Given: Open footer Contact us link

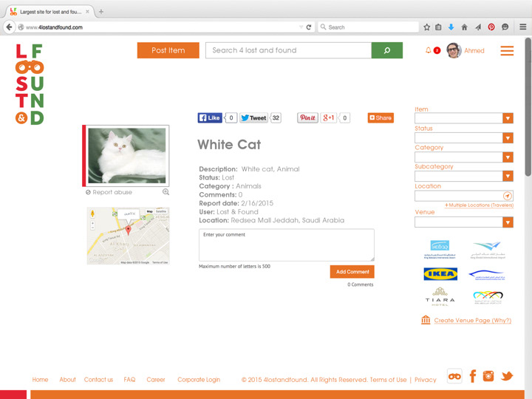Looking at the screenshot, I should [x=98, y=380].
